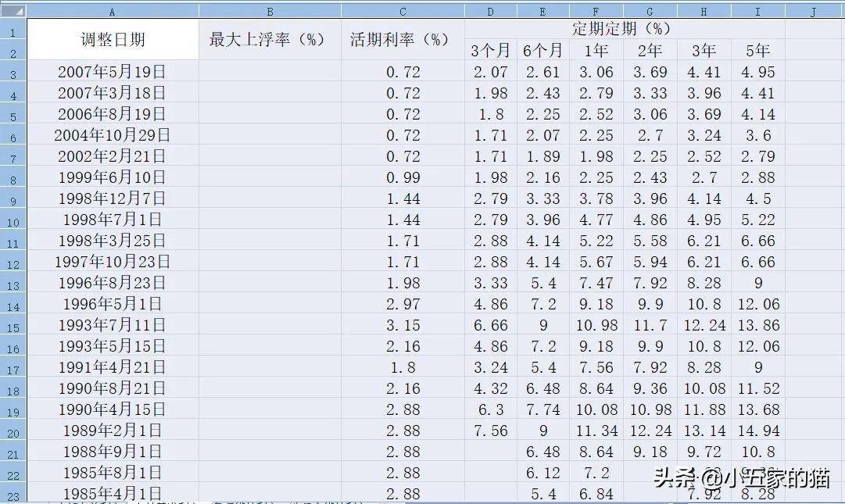Click the 3个月 value 1.8 in the 2006 row
The image size is (845, 504).
[x=490, y=113]
